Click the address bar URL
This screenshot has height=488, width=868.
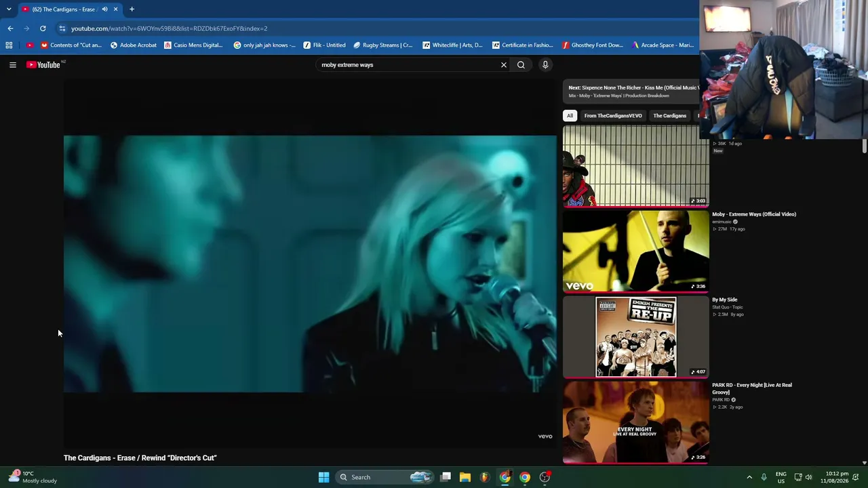point(170,28)
